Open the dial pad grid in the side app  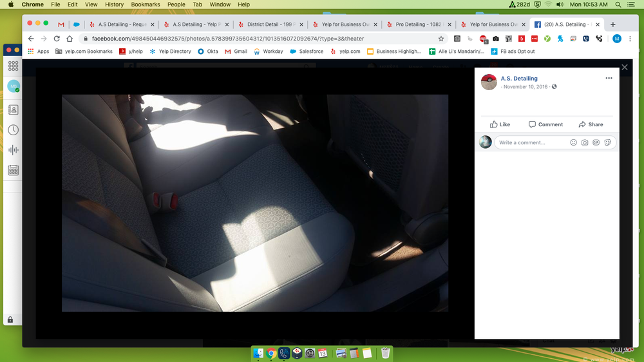click(13, 66)
